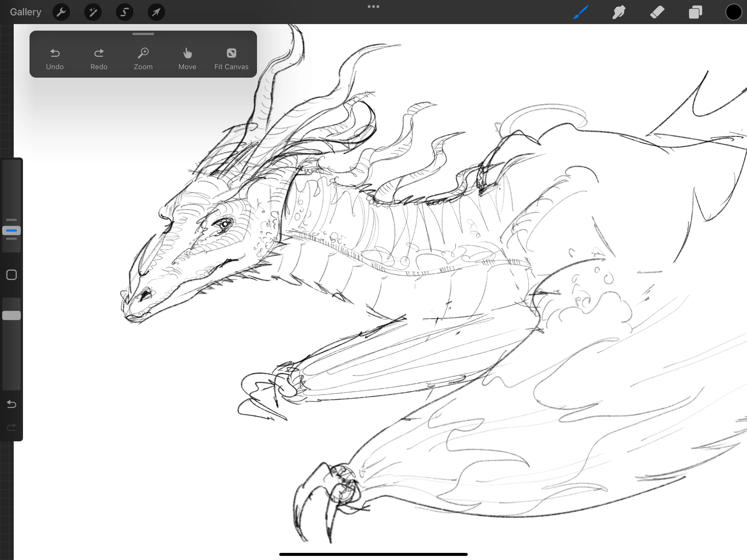Return to the Gallery
This screenshot has height=560, width=747.
(26, 12)
